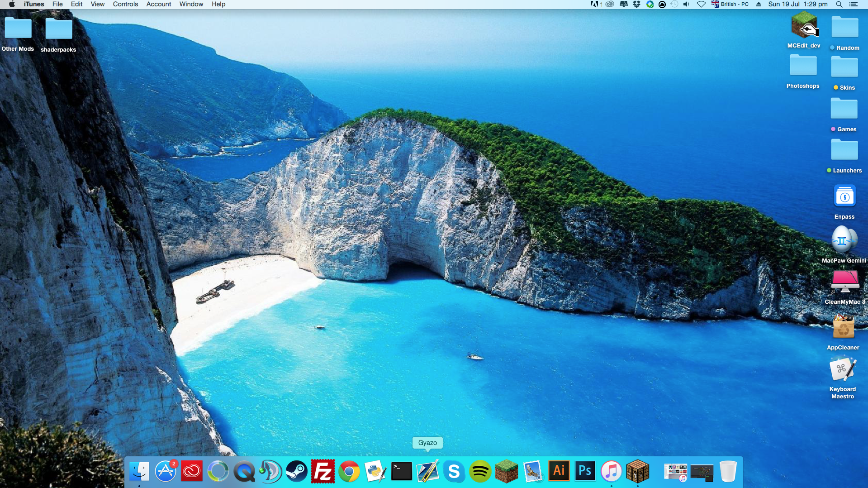Viewport: 868px width, 488px height.
Task: Launch FileZilla in the dock
Action: click(x=323, y=471)
